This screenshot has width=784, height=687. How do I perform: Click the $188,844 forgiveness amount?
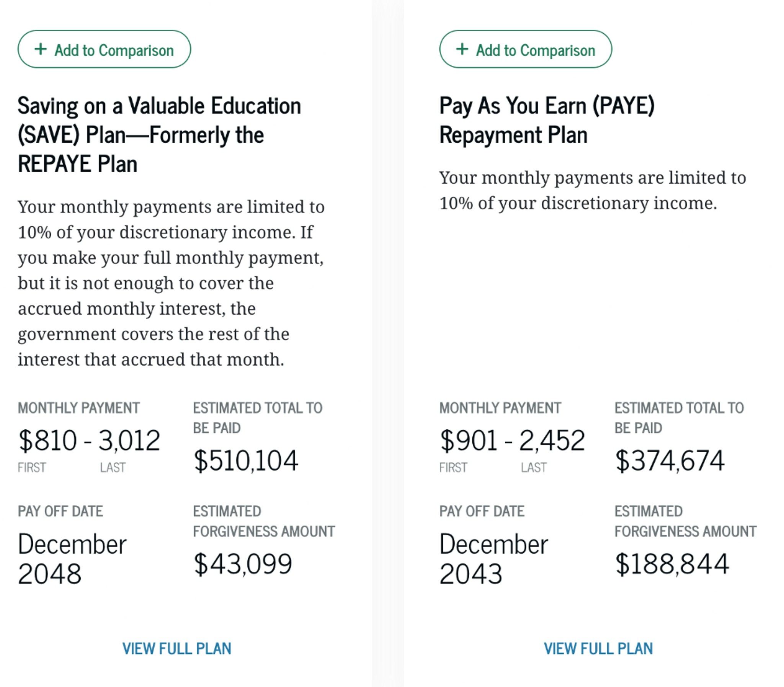tap(672, 564)
